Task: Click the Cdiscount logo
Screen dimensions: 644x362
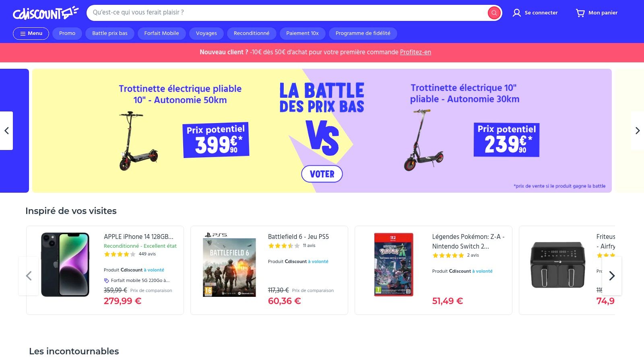Action: [x=45, y=13]
